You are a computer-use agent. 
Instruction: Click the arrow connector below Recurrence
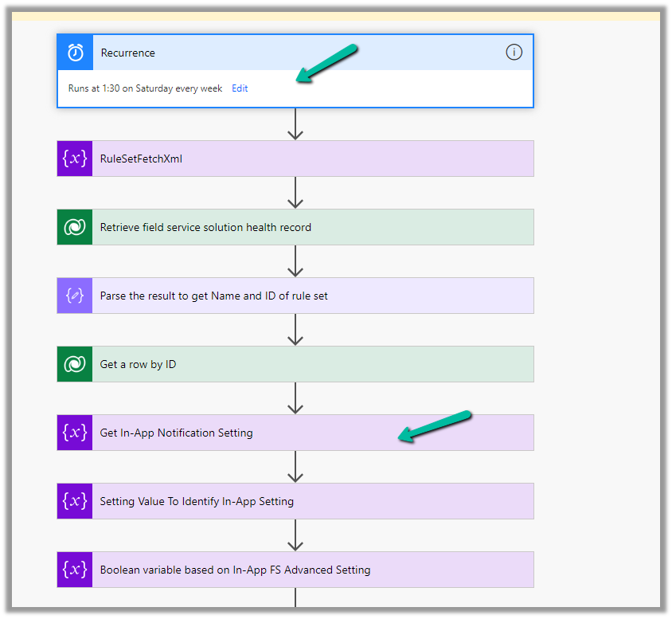(295, 124)
